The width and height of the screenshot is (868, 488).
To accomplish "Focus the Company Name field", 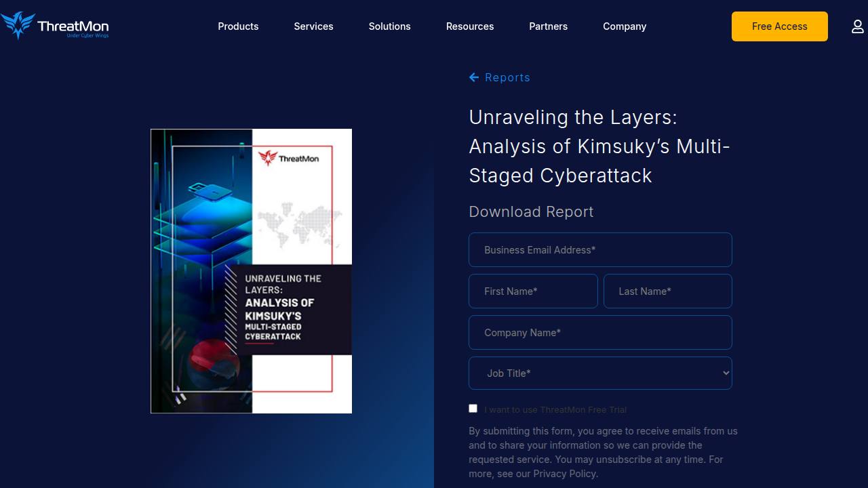I will 600,333.
